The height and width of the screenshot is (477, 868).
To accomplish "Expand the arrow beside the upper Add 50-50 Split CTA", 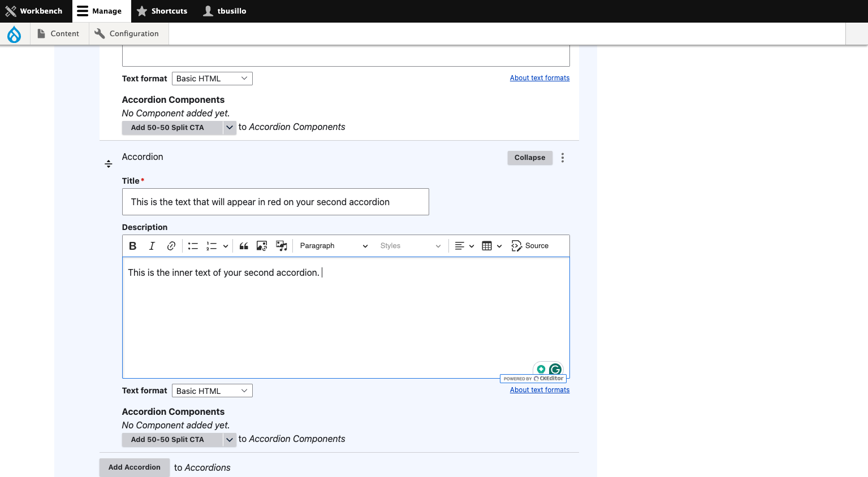I will (x=230, y=128).
